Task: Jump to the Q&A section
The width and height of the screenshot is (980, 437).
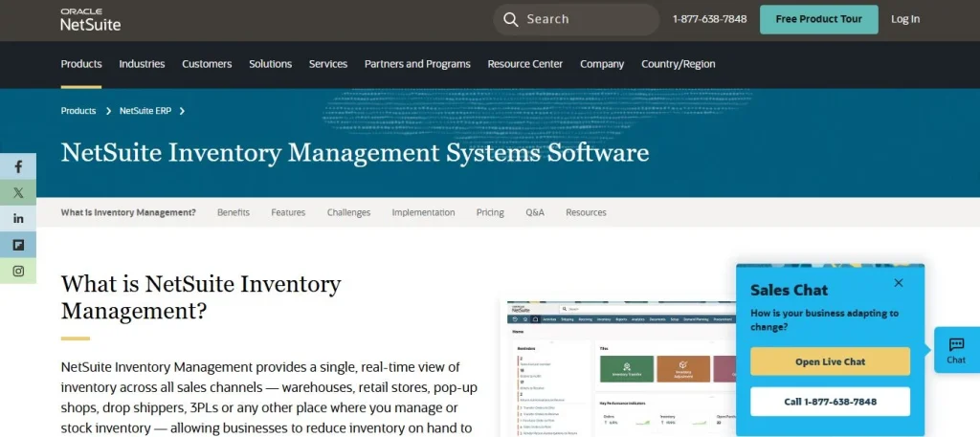Action: coord(535,212)
